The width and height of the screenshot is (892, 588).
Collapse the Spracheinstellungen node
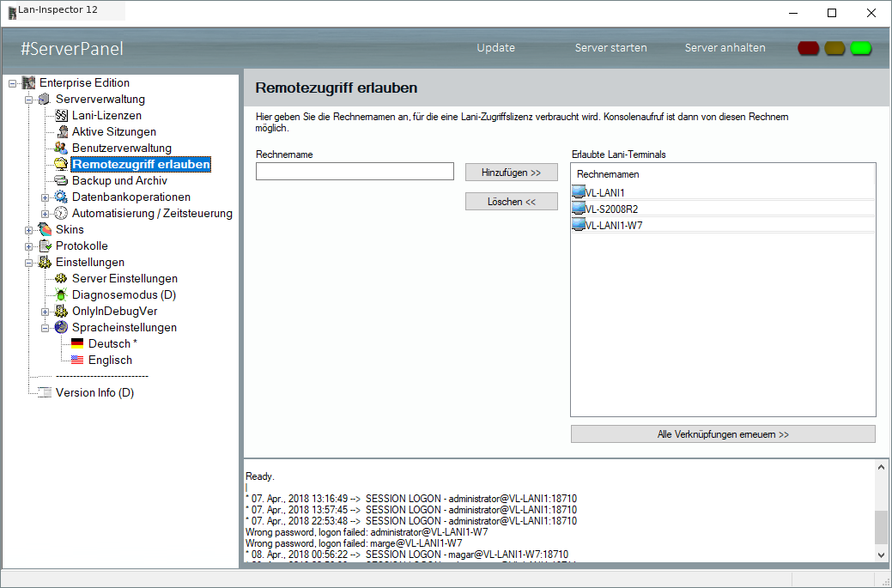pyautogui.click(x=45, y=328)
